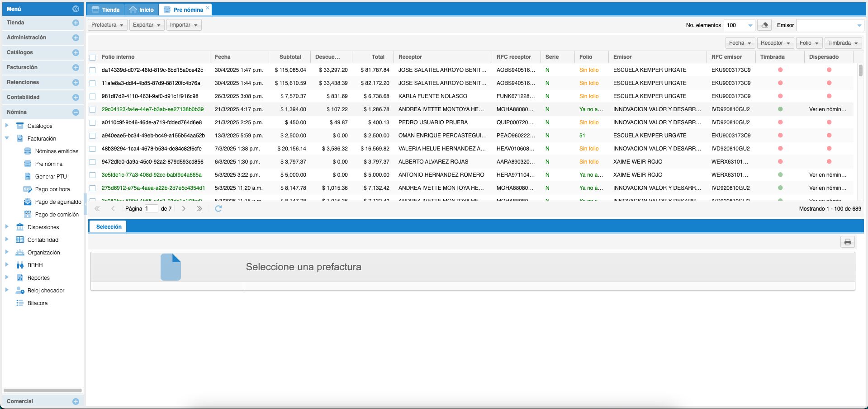Jump to last page arrow
Screen dimensions: 868x409
199,208
